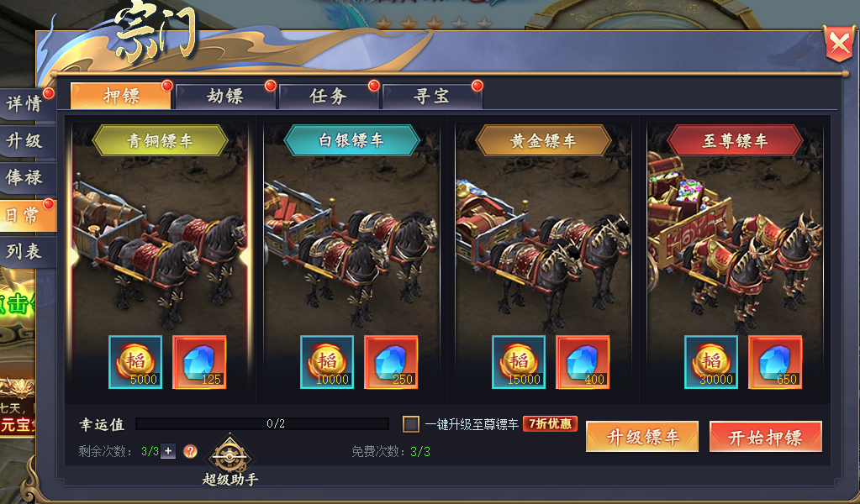
Task: Select the 俸禄 sidebar tab
Action: point(26,177)
